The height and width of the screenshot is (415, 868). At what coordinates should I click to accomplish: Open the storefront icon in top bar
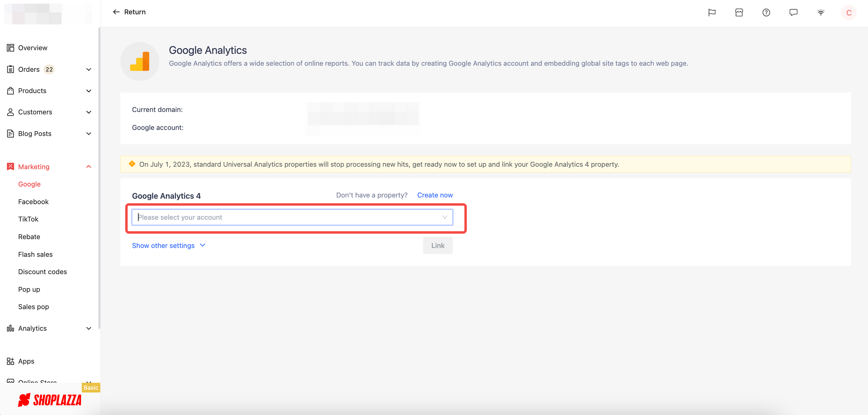[x=739, y=12]
